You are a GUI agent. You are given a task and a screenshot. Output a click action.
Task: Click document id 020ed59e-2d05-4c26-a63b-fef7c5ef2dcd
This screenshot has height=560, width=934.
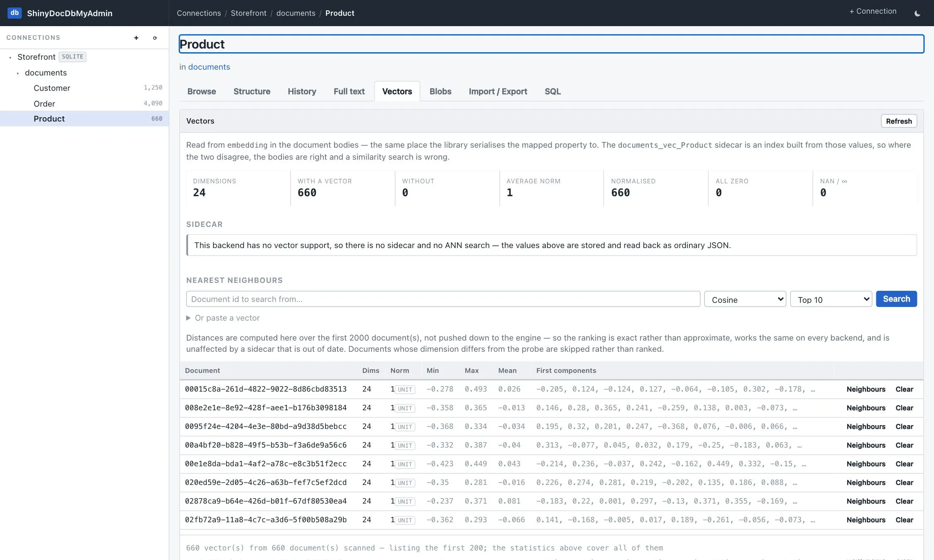[x=266, y=482]
